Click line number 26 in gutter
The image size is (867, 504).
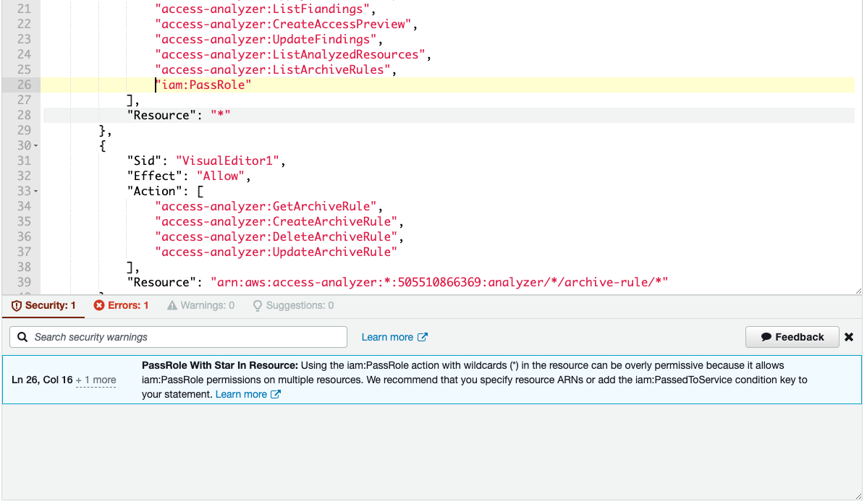click(23, 85)
